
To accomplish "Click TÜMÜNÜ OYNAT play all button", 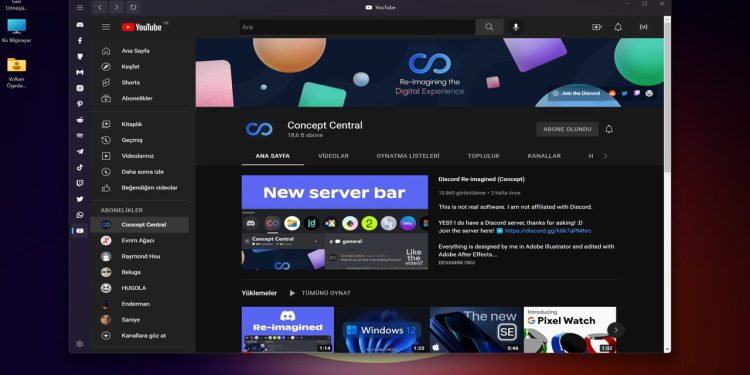I will (320, 293).
